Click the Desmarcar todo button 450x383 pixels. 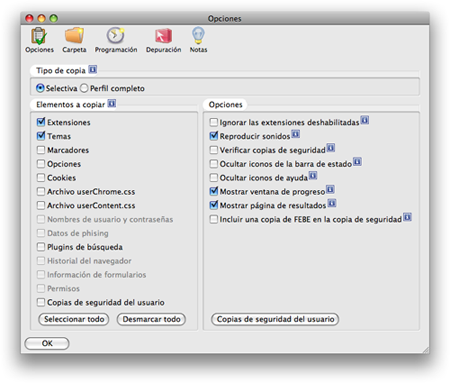click(x=151, y=319)
